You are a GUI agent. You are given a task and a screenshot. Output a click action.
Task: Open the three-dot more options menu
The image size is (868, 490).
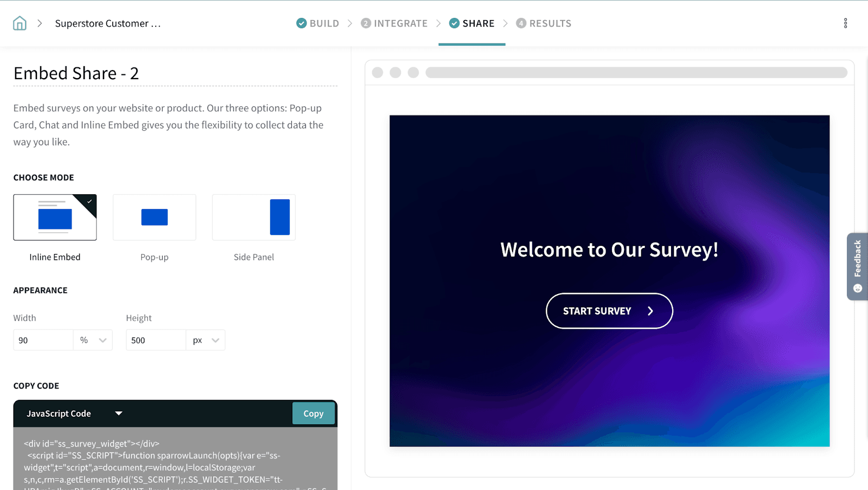tap(845, 23)
